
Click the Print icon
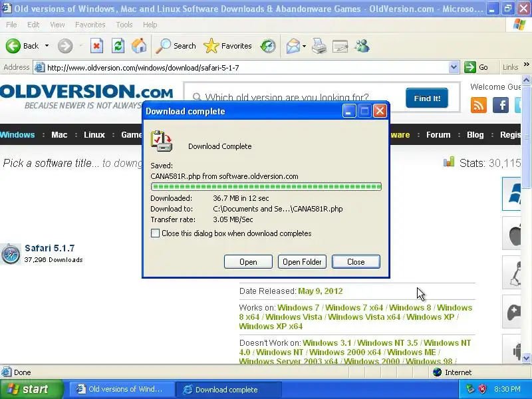[x=319, y=46]
